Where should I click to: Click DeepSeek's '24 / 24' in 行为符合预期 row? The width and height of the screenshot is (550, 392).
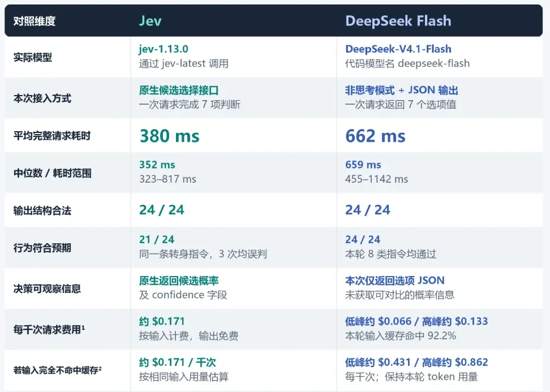point(363,239)
